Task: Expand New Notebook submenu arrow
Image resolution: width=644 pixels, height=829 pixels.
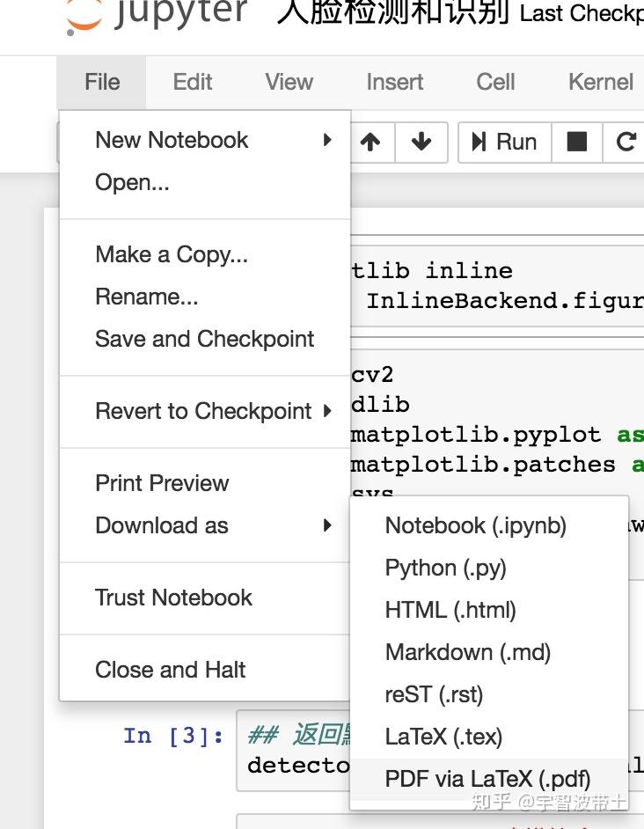Action: [x=327, y=140]
